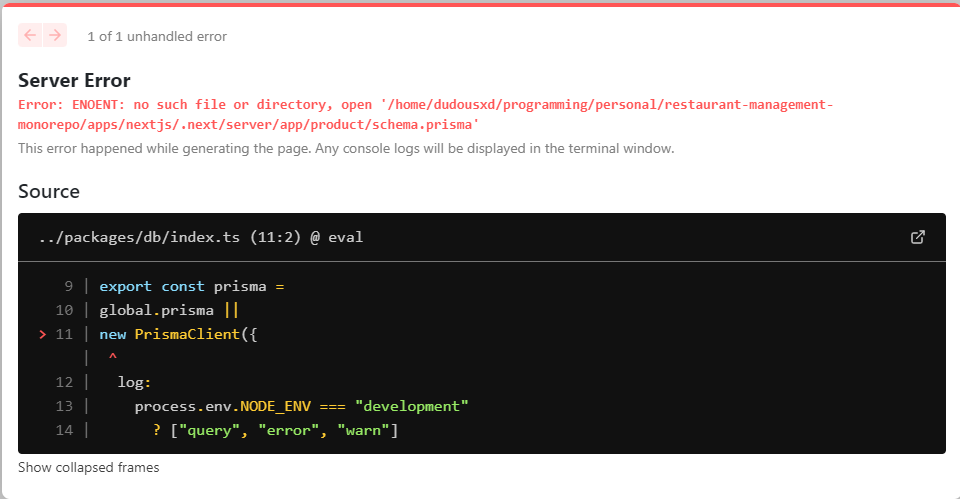The height and width of the screenshot is (499, 960).
Task: Click line 11 'new PrismaClient({' code
Action: [178, 334]
